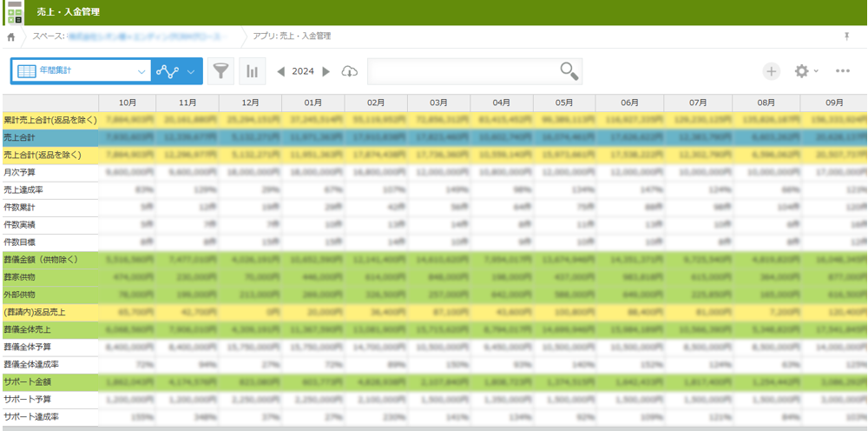Click the magnifying glass search icon
Image resolution: width=868 pixels, height=431 pixels.
(569, 71)
